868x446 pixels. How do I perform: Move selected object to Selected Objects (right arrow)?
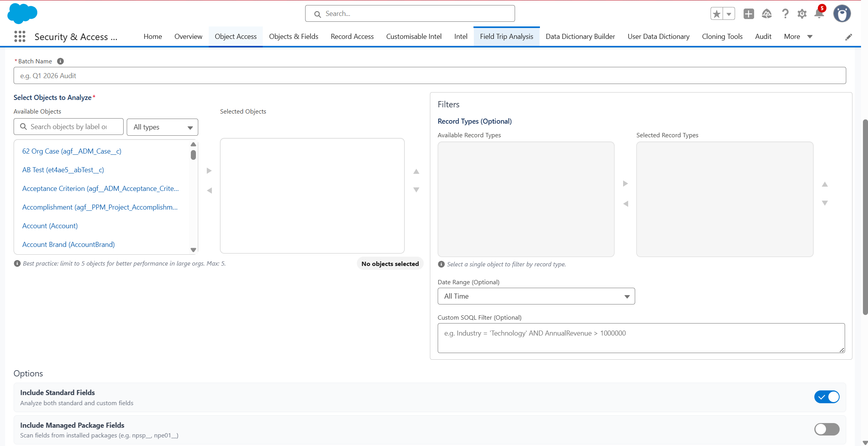coord(209,171)
